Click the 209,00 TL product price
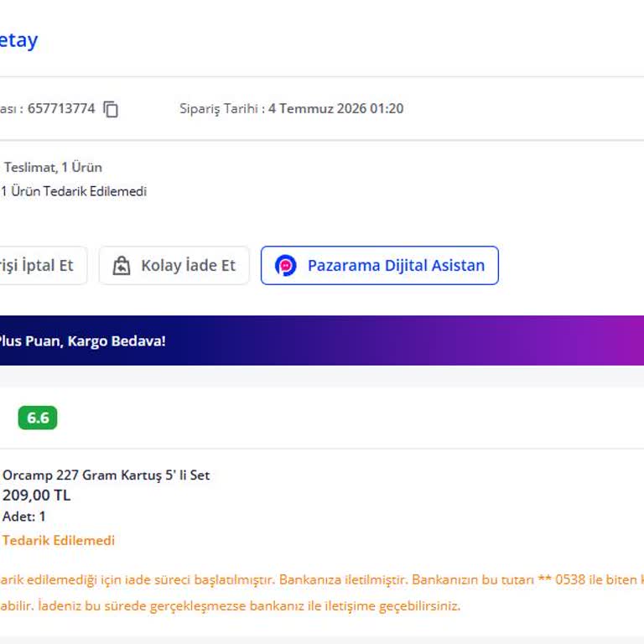This screenshot has width=644, height=644. 37,496
